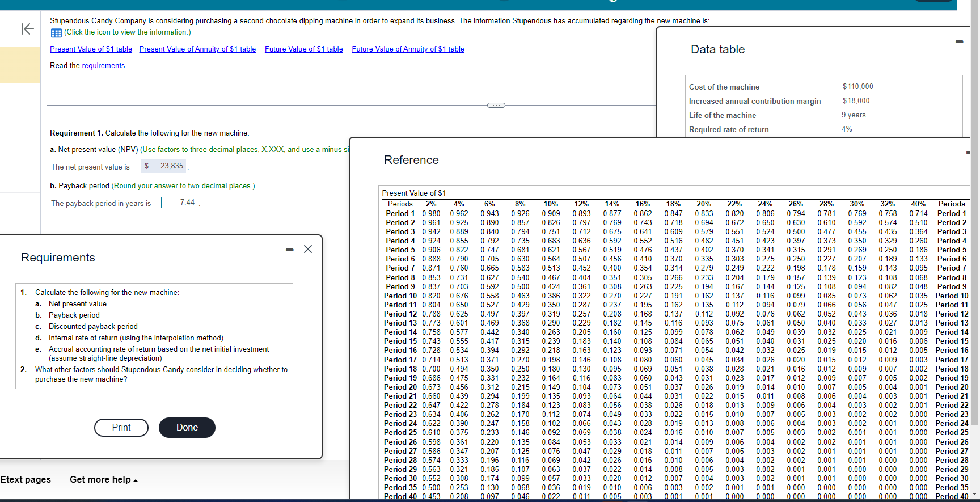Click the 20% column header in table
Screen dimensions: 980x502
[704, 204]
